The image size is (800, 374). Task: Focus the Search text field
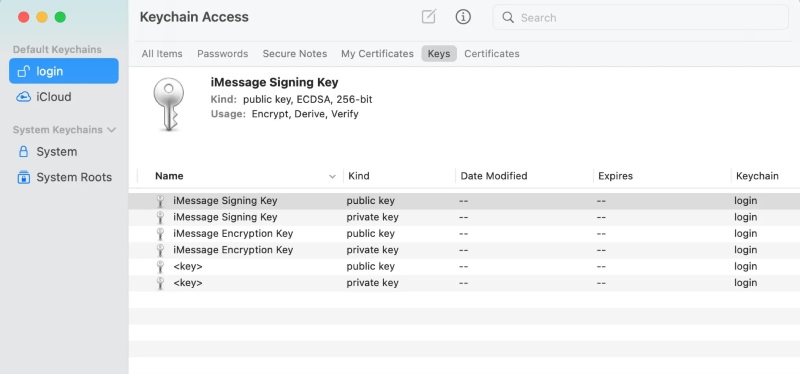pos(640,17)
